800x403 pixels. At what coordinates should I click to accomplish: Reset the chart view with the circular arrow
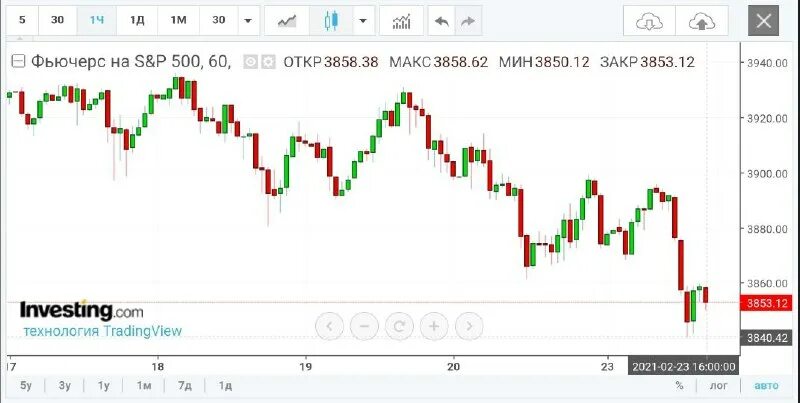click(399, 326)
